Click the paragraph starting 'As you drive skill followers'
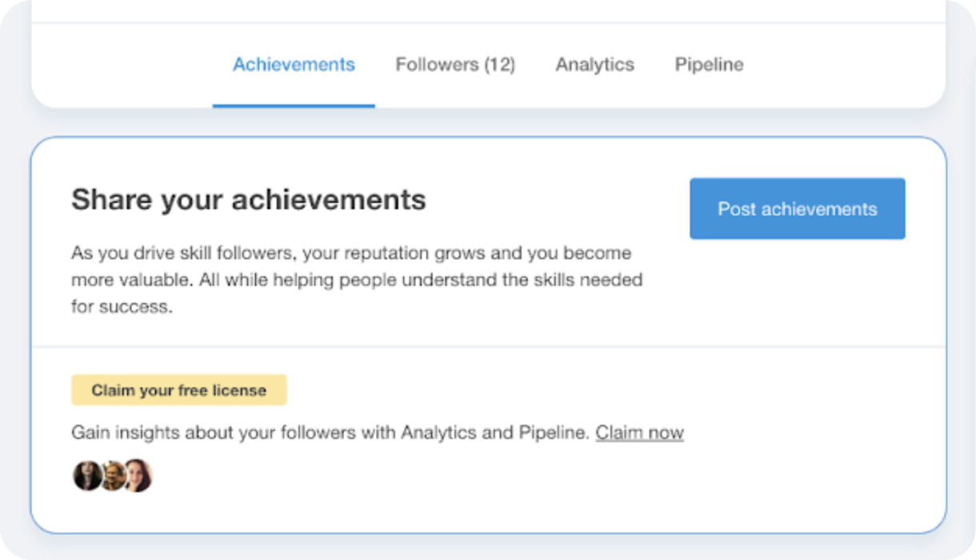The height and width of the screenshot is (560, 976). 357,280
